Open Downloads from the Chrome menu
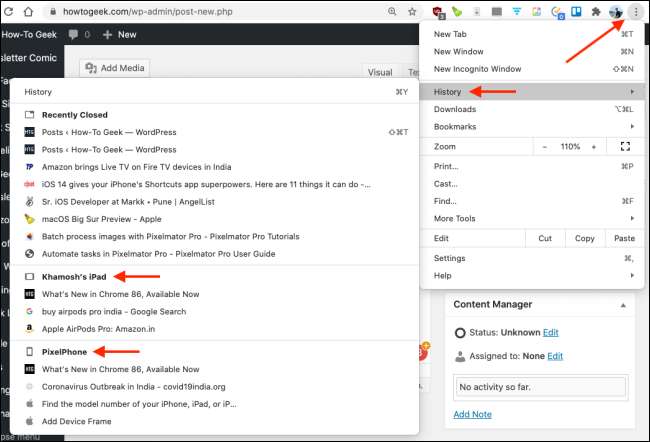The width and height of the screenshot is (650, 442). pos(454,109)
